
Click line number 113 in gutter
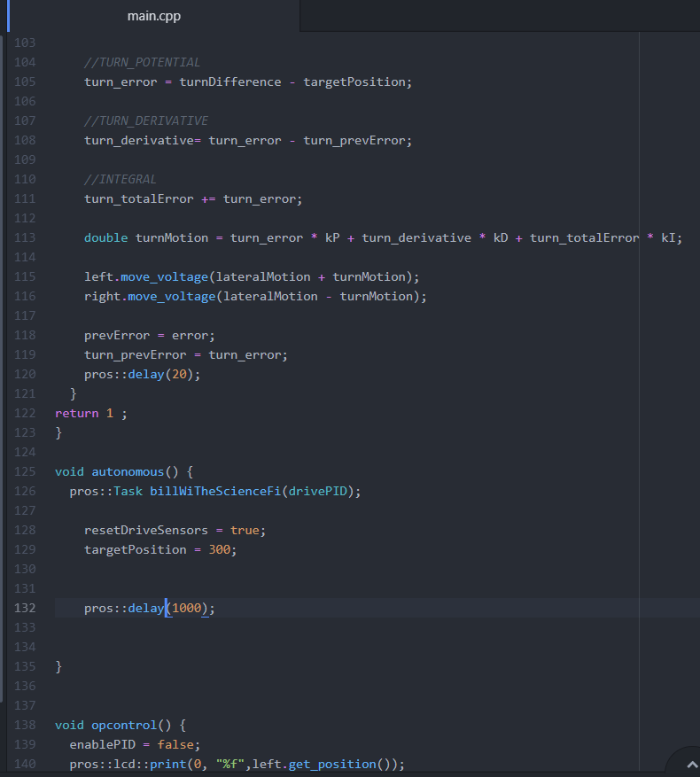(25, 237)
